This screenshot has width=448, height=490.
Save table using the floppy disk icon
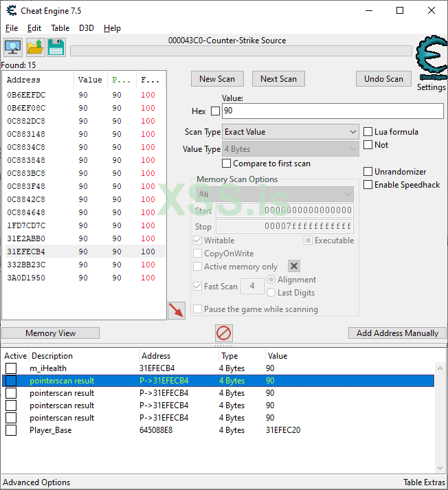tap(56, 47)
